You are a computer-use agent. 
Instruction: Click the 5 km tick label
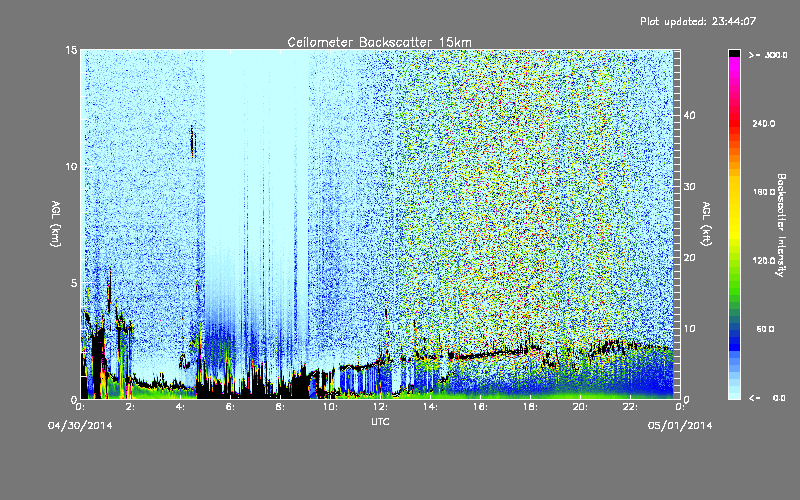(x=74, y=283)
